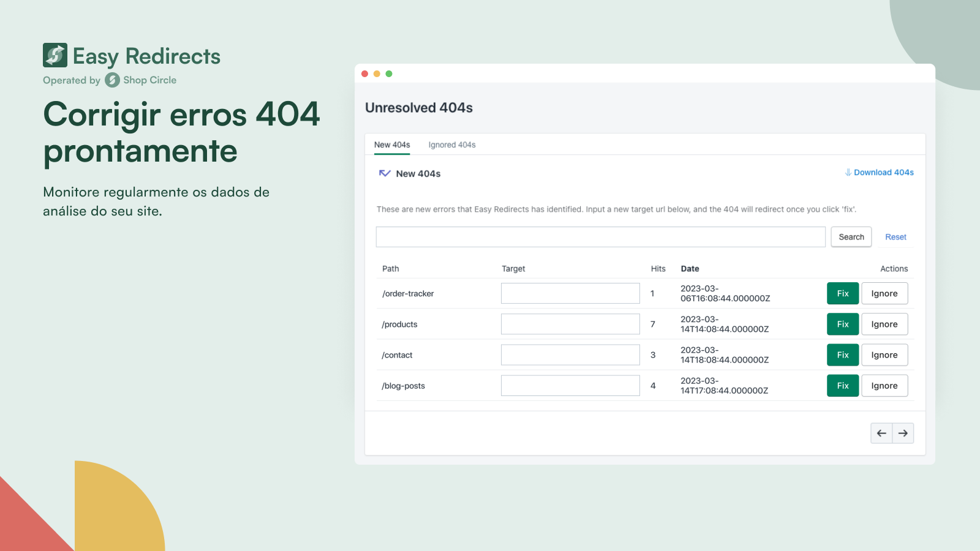Click hits value 7 in /products row

653,324
